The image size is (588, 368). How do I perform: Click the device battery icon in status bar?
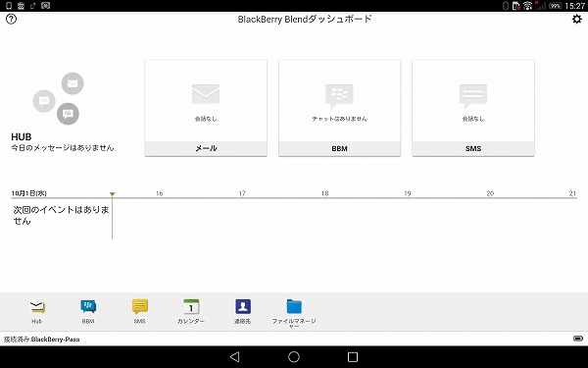coord(578,339)
